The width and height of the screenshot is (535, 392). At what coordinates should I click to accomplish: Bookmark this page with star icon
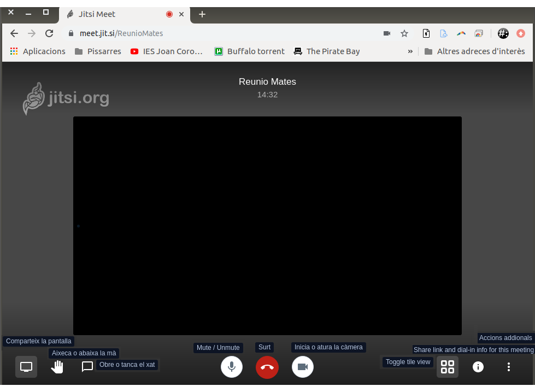point(404,33)
